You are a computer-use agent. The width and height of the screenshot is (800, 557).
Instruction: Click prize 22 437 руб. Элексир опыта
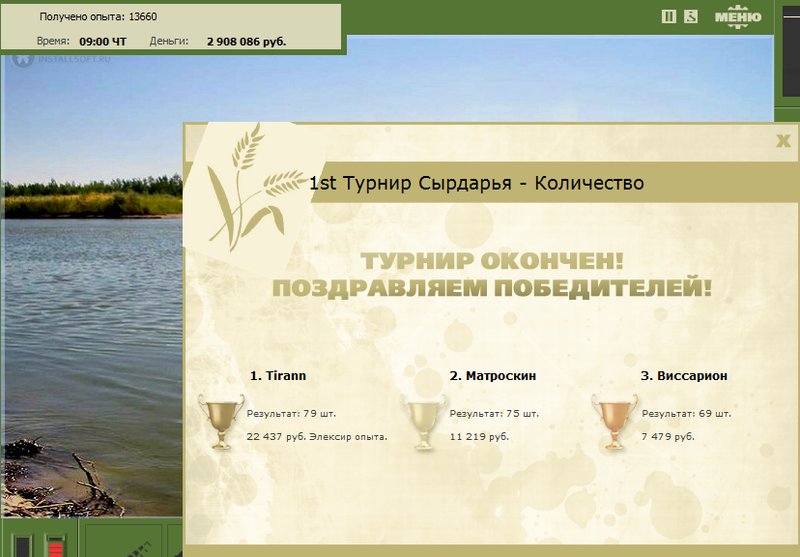tap(317, 437)
